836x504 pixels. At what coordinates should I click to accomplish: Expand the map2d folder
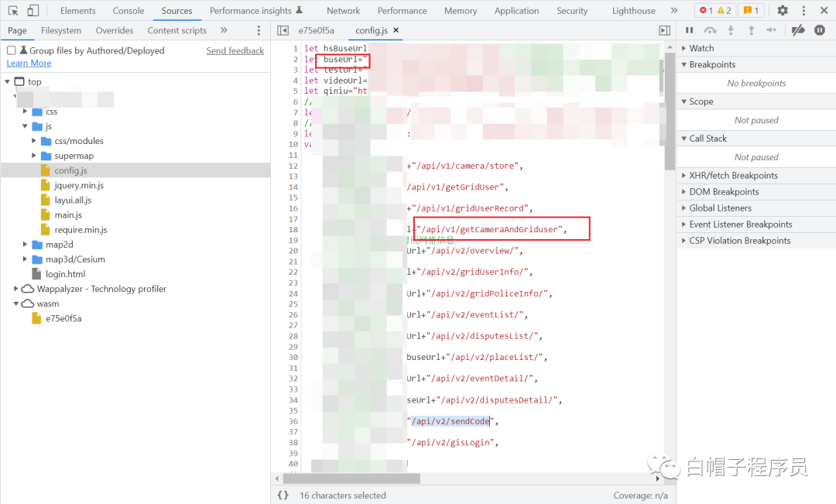click(x=25, y=245)
